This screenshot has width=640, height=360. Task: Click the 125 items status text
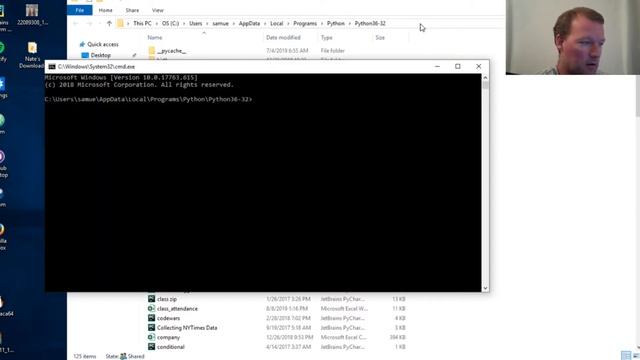pos(84,356)
